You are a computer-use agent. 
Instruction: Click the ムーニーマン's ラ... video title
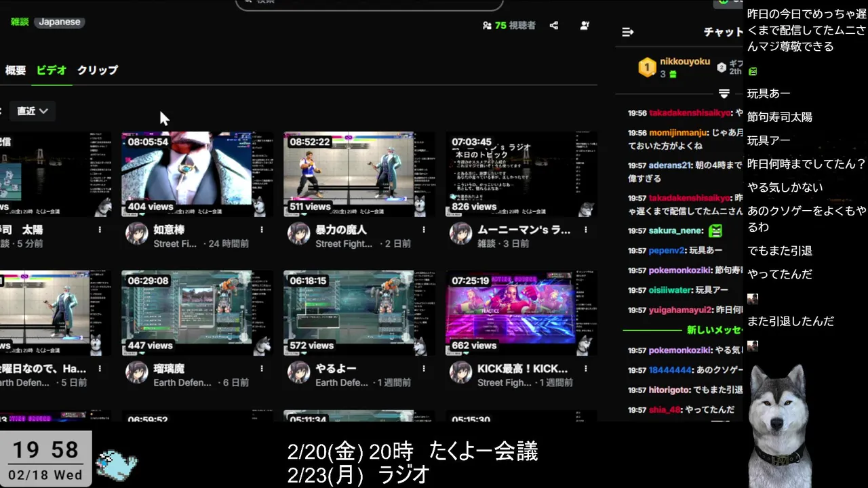(524, 230)
